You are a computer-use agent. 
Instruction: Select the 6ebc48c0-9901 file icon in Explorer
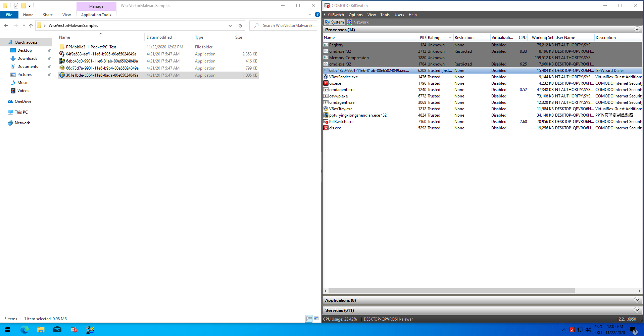tap(62, 61)
